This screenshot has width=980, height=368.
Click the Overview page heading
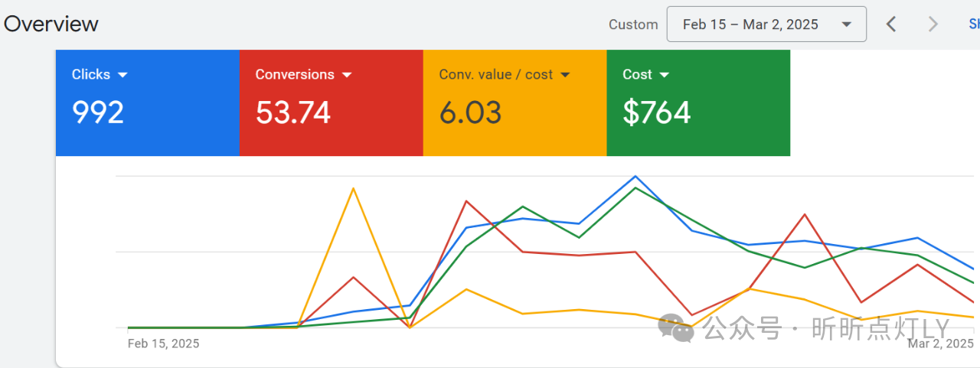point(51,24)
